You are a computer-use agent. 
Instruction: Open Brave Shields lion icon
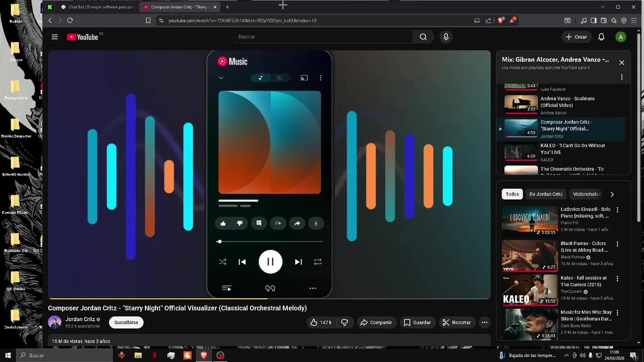coord(501,21)
